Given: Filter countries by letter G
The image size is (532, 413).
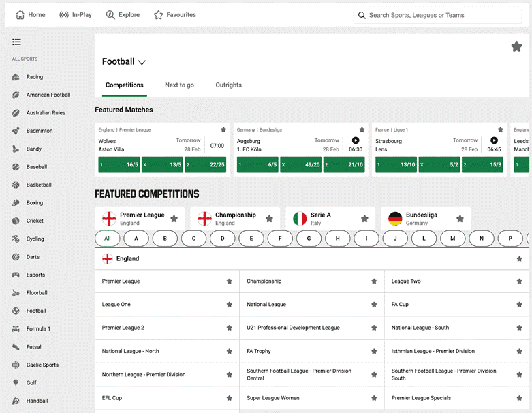Looking at the screenshot, I should (x=309, y=239).
